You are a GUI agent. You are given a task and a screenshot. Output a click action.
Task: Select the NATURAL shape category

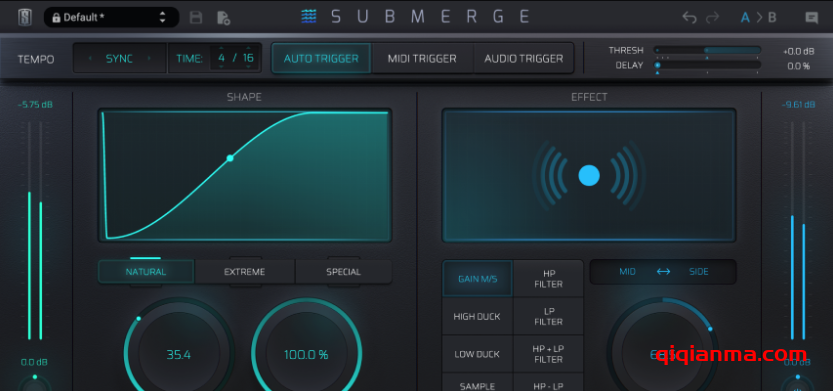pyautogui.click(x=146, y=271)
